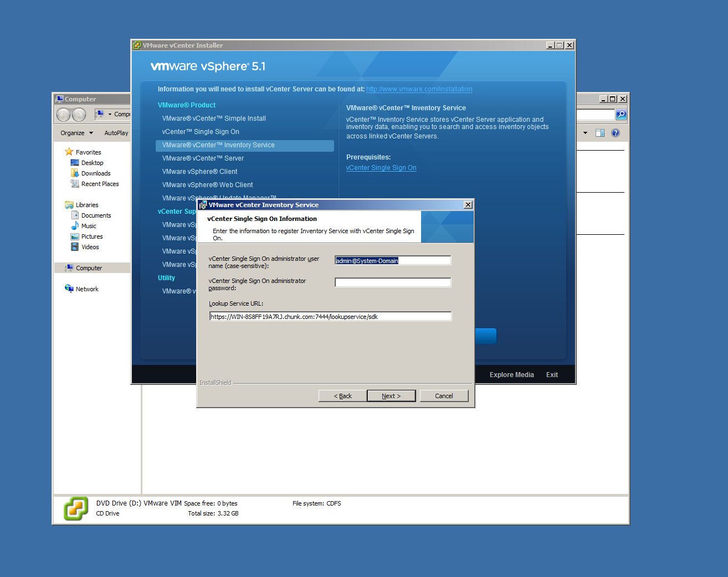Click the administrator password input field
Image resolution: width=728 pixels, height=577 pixels.
tap(393, 282)
